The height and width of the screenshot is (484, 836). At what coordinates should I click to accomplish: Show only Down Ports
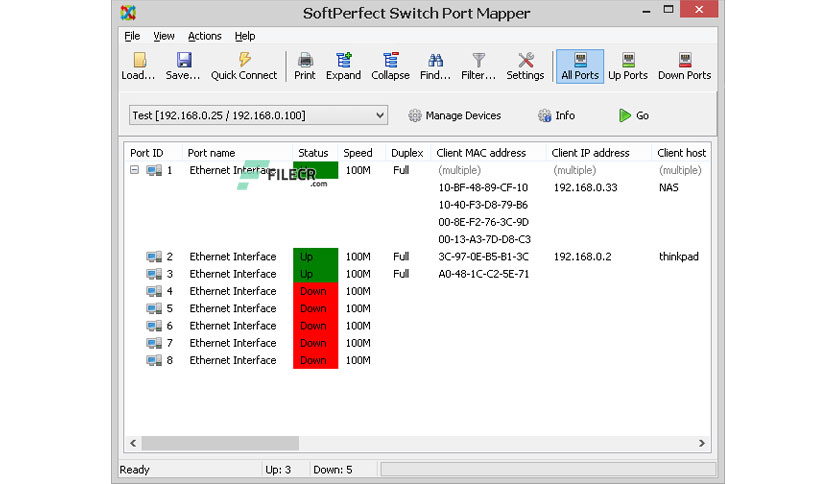pos(685,66)
